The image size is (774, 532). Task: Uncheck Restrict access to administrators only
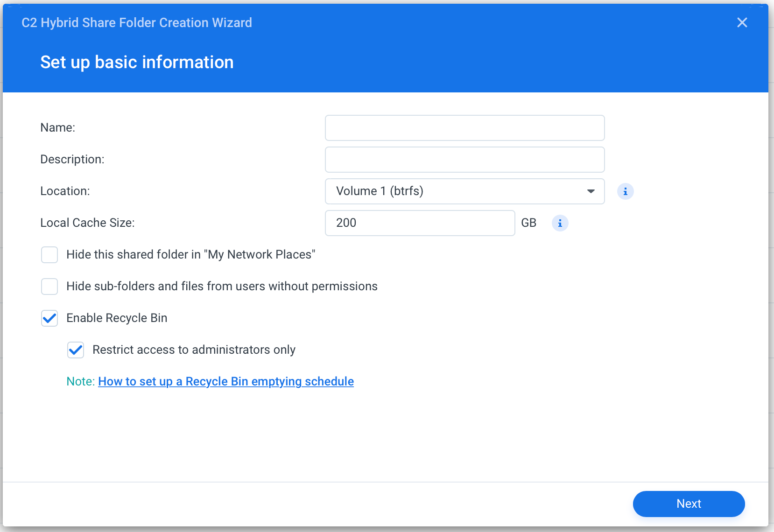coord(76,350)
